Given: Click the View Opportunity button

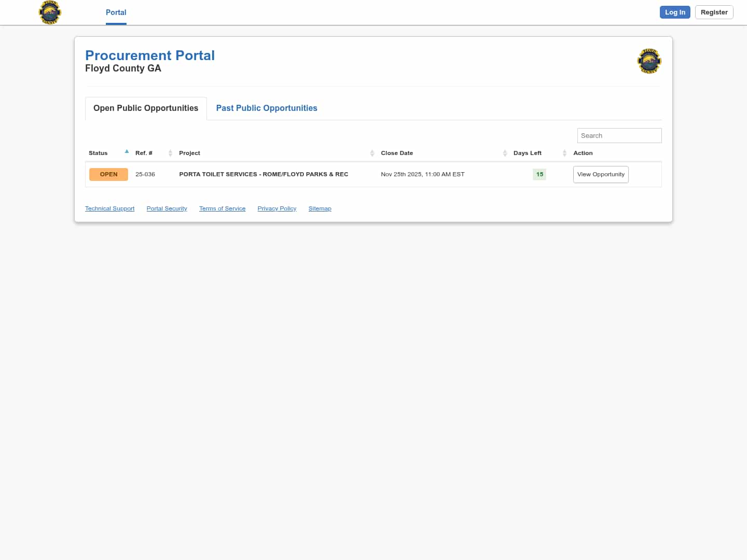Looking at the screenshot, I should 600,174.
